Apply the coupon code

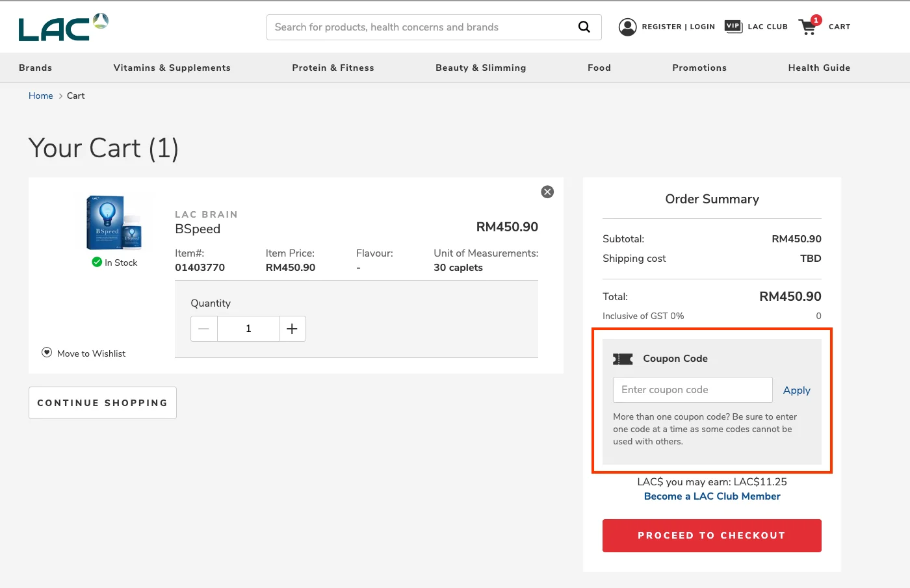[x=796, y=390]
